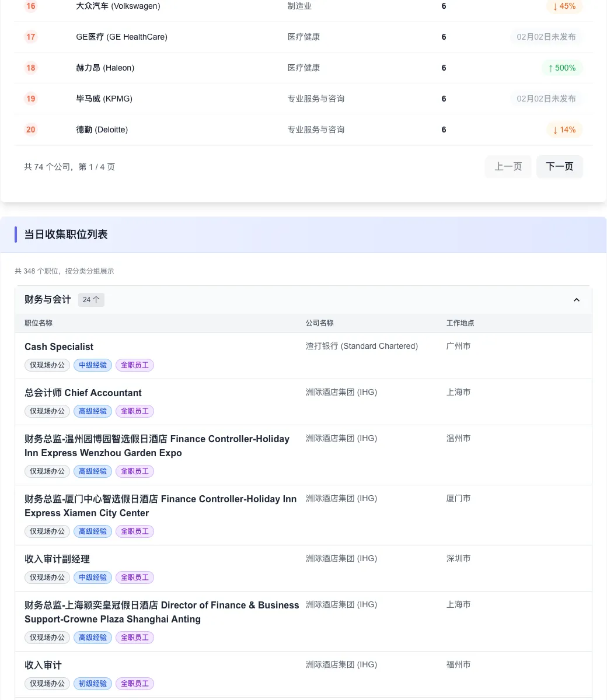This screenshot has width=607, height=700.
Task: Click the ↓14% trend badge for Deloitte
Action: click(564, 129)
